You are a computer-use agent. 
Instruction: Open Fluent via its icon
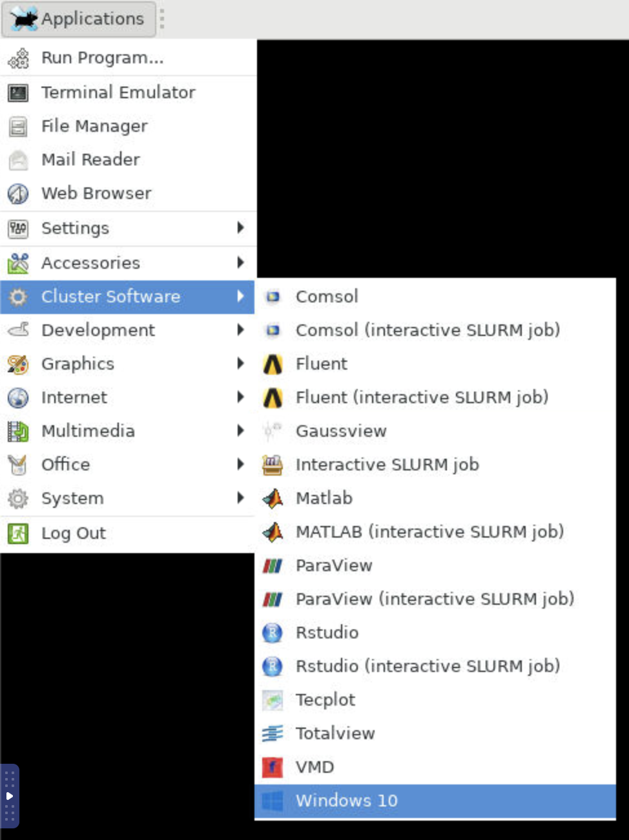click(x=273, y=364)
